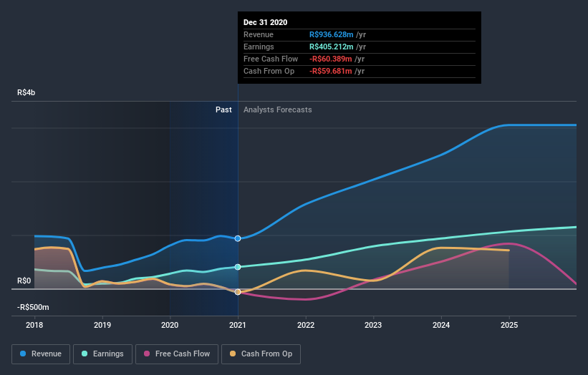
Task: Click the Cash From Op label in tooltip
Action: pyautogui.click(x=269, y=71)
